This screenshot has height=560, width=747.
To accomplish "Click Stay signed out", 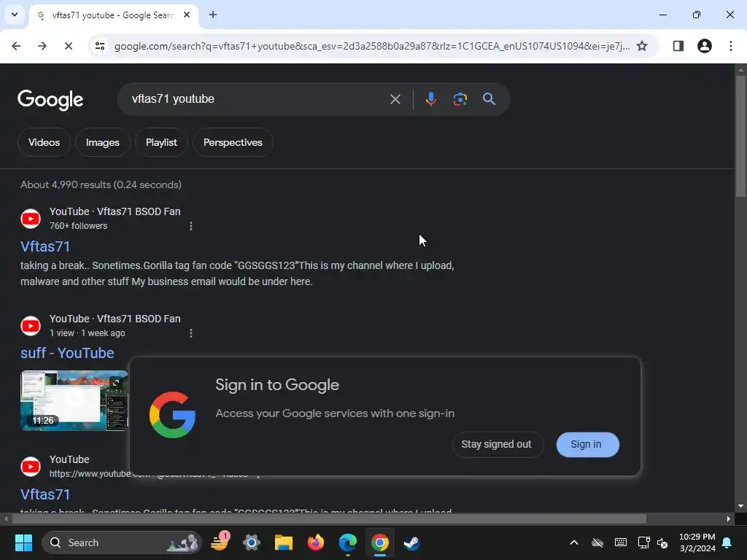I will click(x=498, y=444).
